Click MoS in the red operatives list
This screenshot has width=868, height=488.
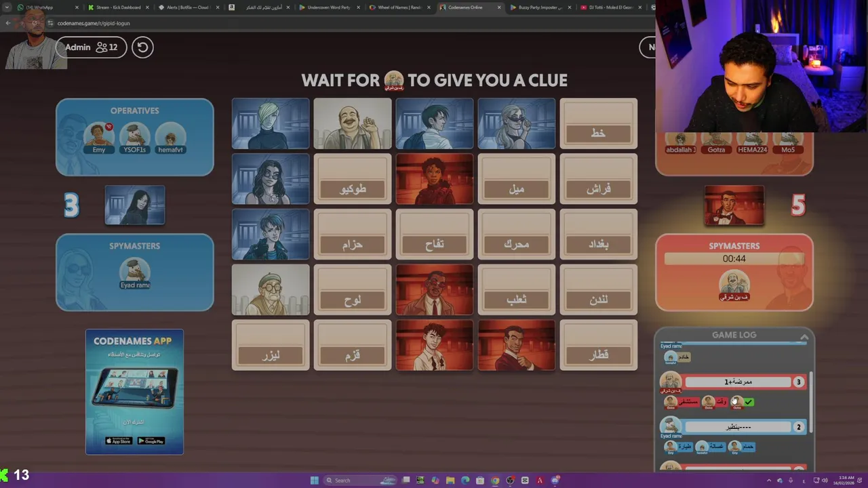pyautogui.click(x=788, y=142)
